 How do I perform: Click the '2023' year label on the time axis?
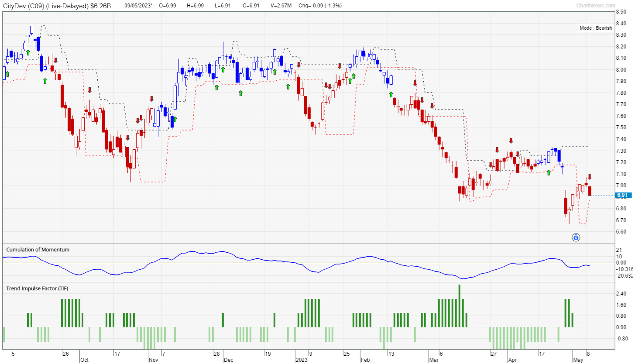pos(302,360)
